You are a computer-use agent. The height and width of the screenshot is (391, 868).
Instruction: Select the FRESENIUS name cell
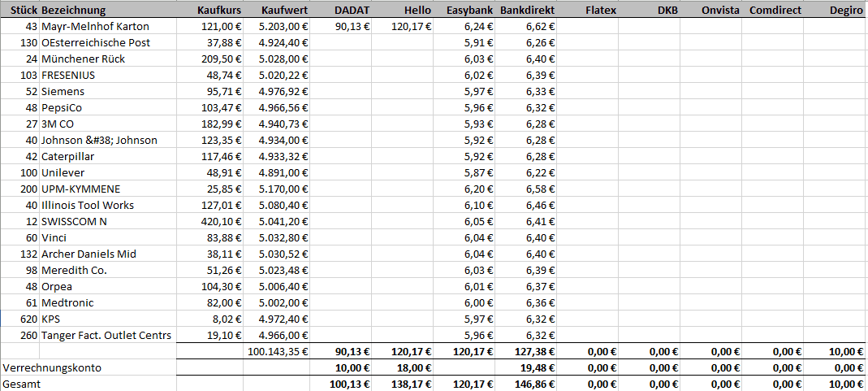[108, 76]
